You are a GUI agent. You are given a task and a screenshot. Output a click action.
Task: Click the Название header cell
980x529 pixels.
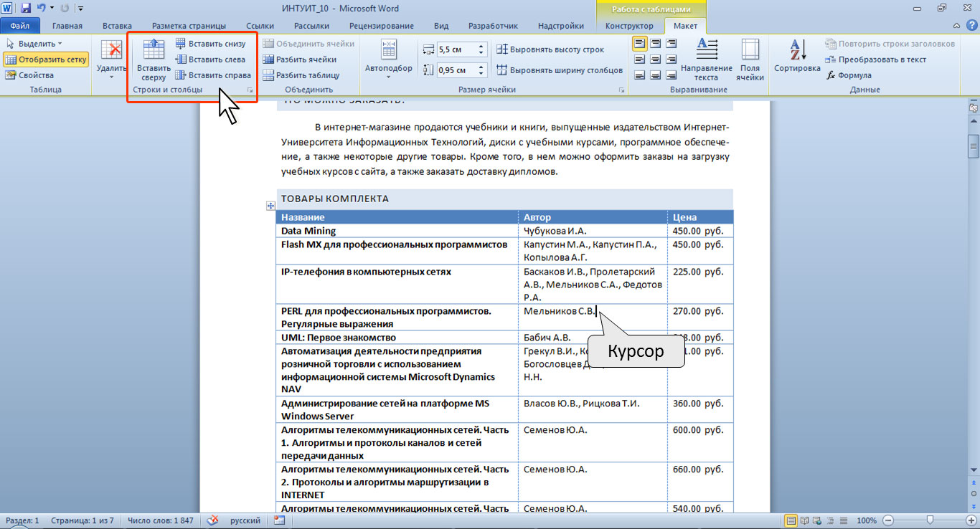[x=397, y=217]
